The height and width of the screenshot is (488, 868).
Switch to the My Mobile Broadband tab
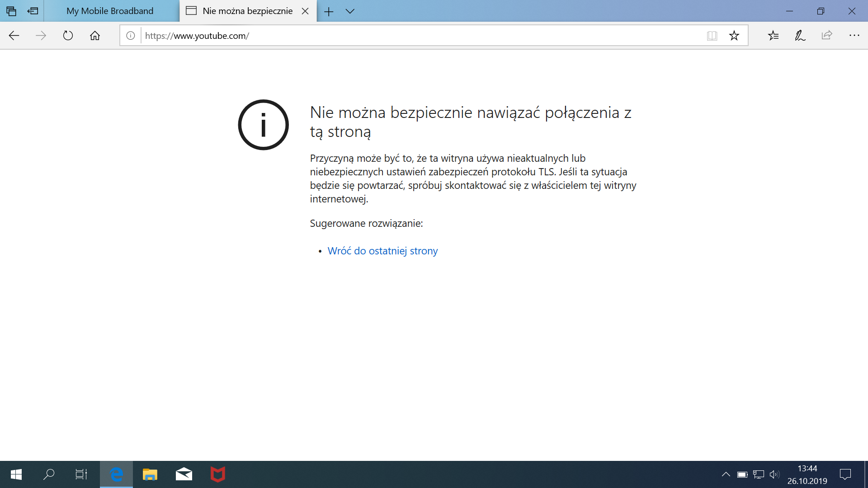(x=110, y=11)
